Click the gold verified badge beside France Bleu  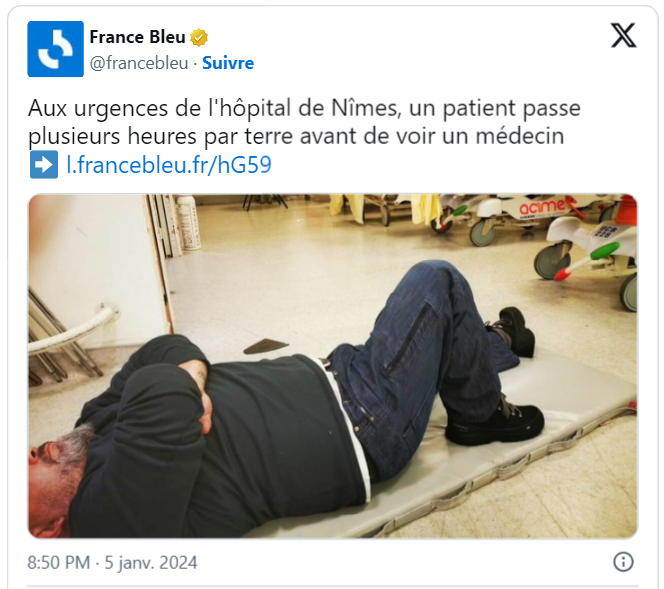pos(199,38)
